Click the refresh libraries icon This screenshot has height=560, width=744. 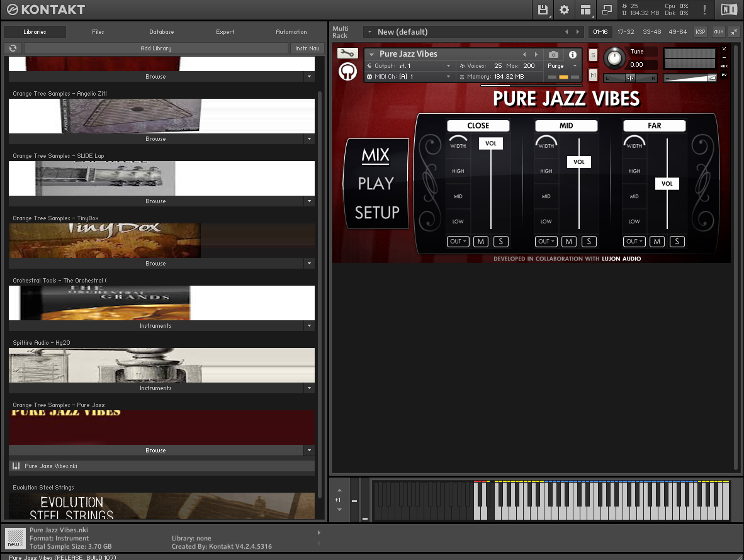pos(13,48)
